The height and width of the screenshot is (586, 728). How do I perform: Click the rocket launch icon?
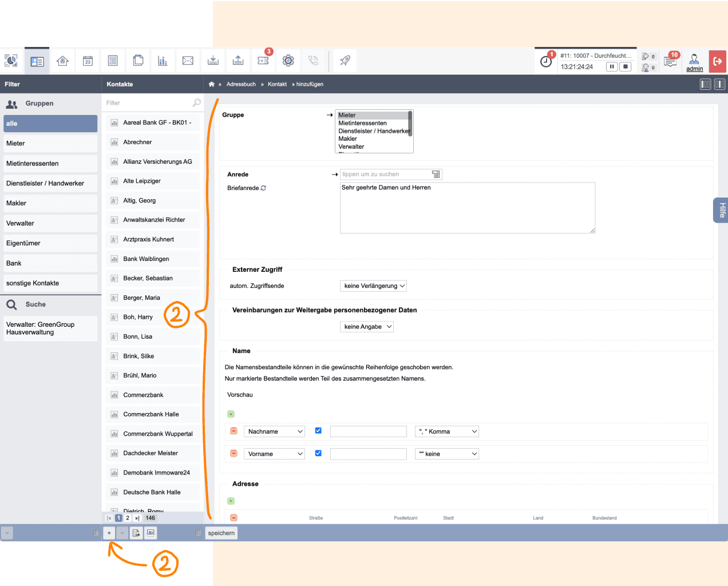[x=345, y=61]
